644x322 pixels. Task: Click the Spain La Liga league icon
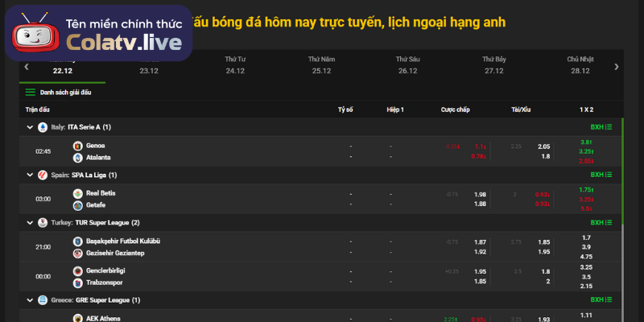(43, 175)
